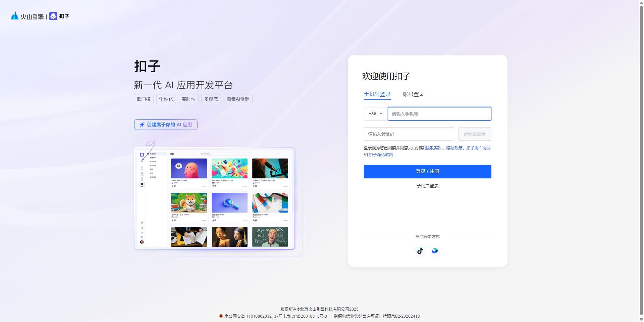Click the 个性化 tag
Screen dimensions: 644x322
[166, 99]
